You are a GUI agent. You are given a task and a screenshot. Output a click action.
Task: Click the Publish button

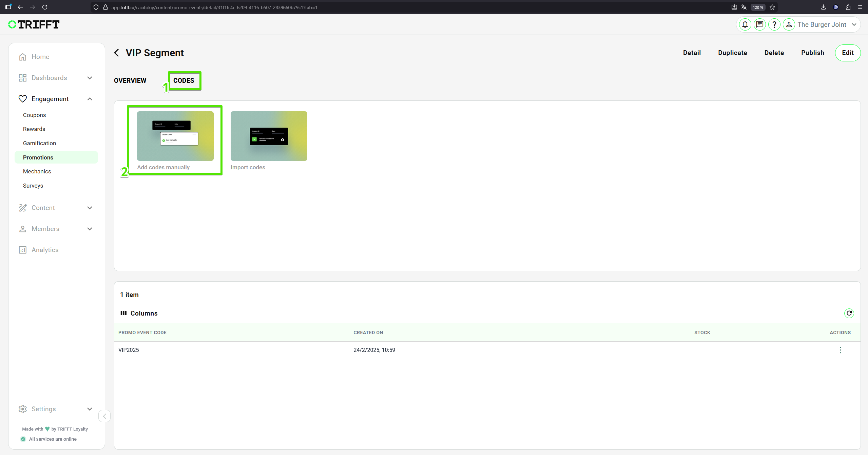tap(812, 53)
